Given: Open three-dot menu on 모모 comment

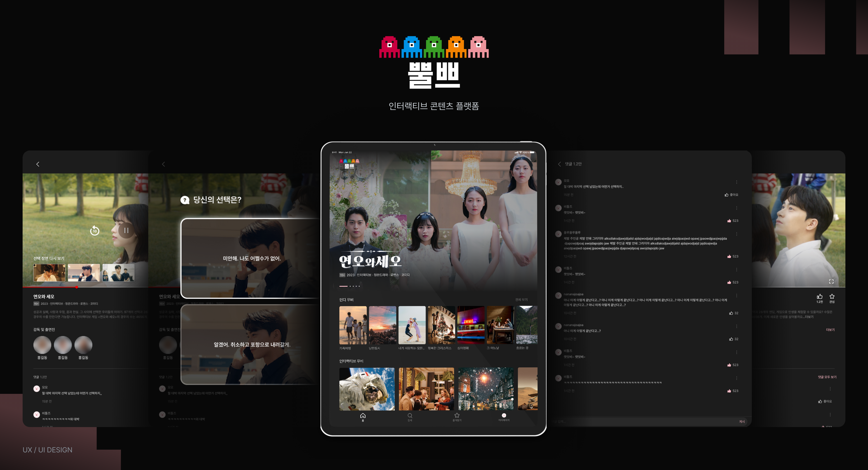Looking at the screenshot, I should coord(737,182).
